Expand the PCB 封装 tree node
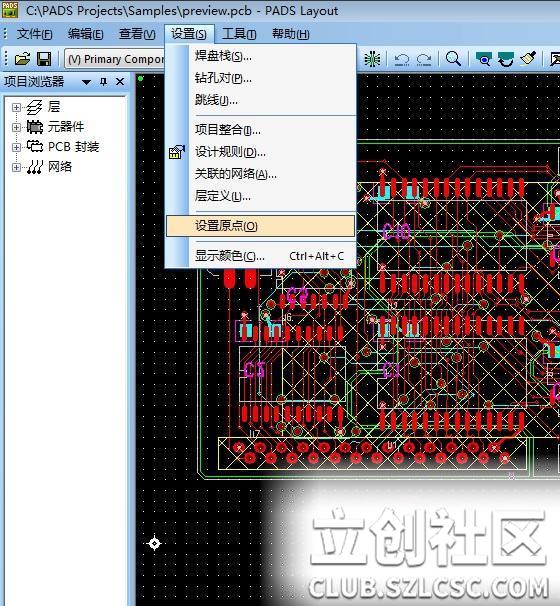The height and width of the screenshot is (606, 560). 16,147
